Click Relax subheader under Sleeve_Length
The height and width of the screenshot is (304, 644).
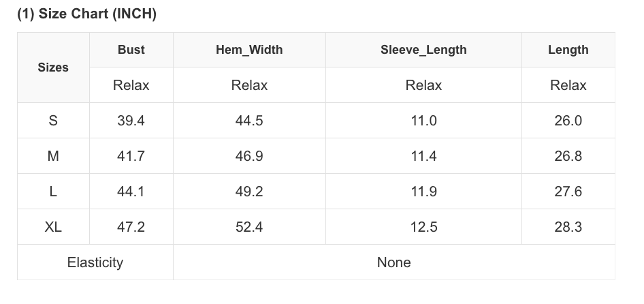click(x=423, y=85)
